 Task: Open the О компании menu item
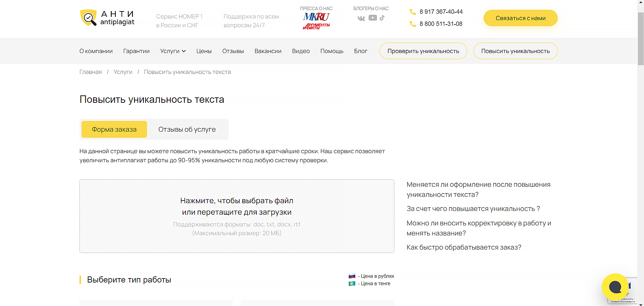(96, 51)
